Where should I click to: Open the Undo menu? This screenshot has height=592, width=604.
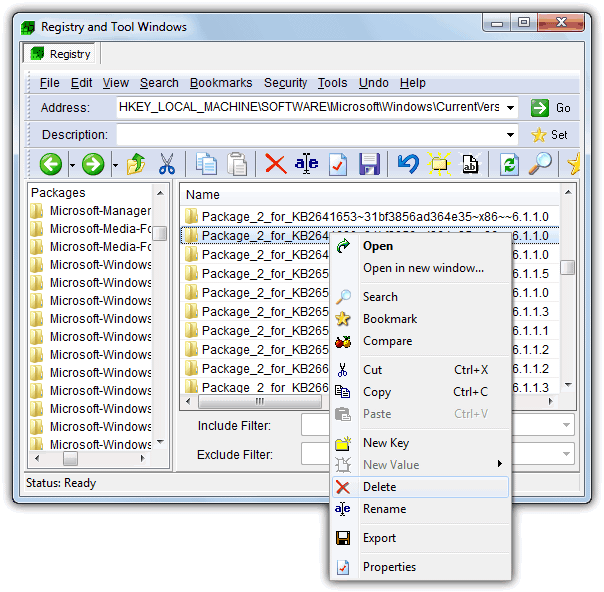coord(374,83)
